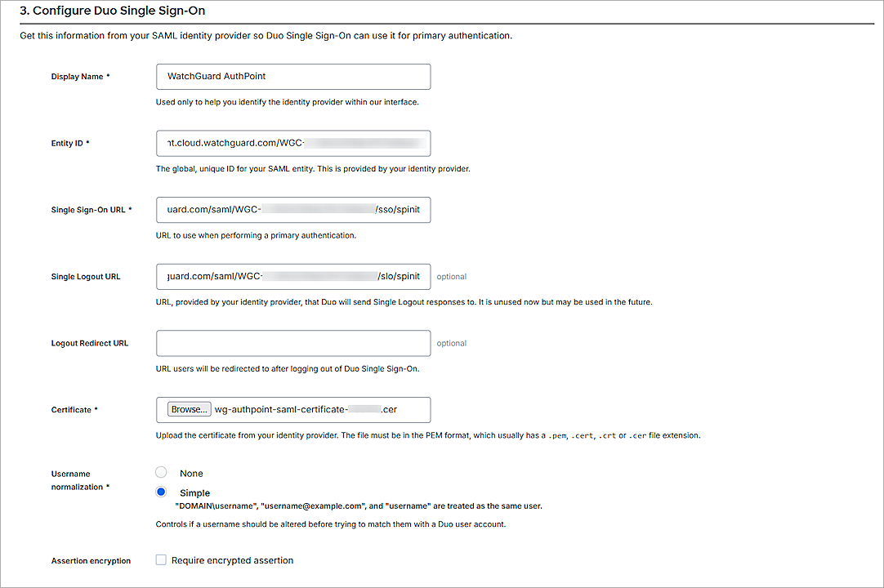Select the Single Logout URL input
Screen dimensions: 884x588
tap(292, 277)
